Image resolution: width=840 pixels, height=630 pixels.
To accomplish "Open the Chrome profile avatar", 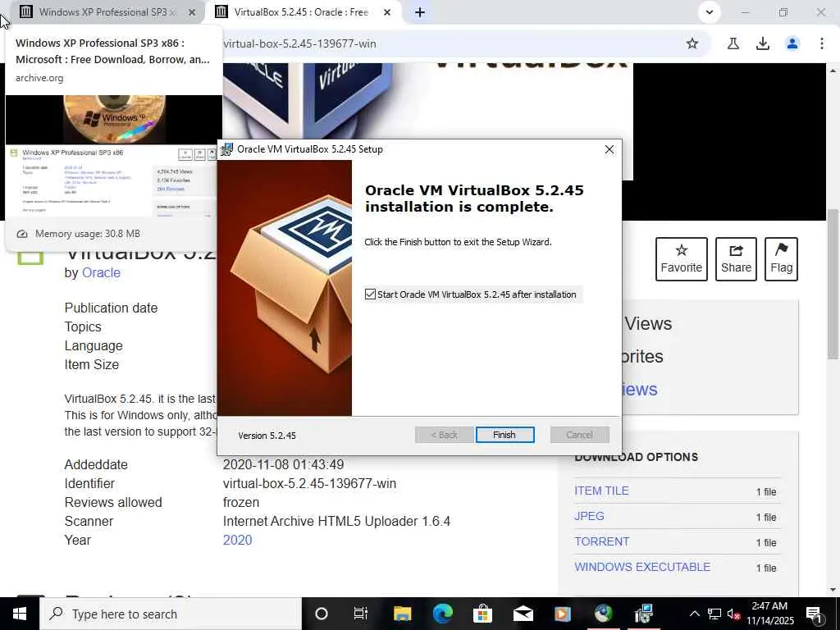I will pos(792,43).
